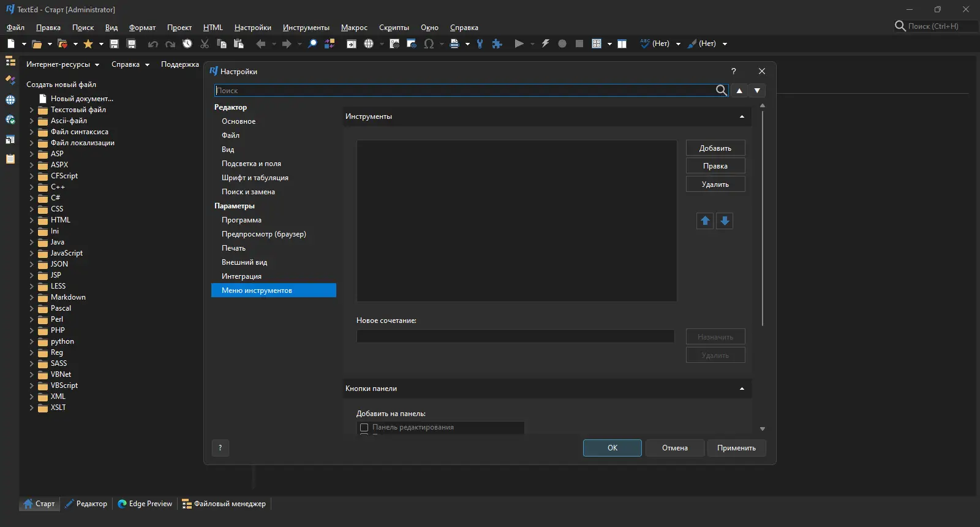The width and height of the screenshot is (980, 527).
Task: Click the blue up arrow in settings
Action: click(x=705, y=221)
